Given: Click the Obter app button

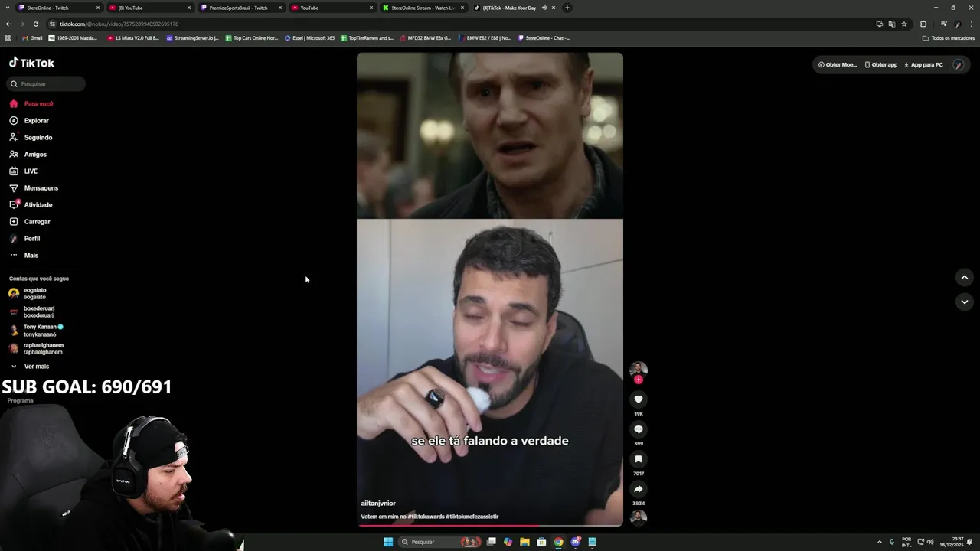Looking at the screenshot, I should [x=881, y=65].
